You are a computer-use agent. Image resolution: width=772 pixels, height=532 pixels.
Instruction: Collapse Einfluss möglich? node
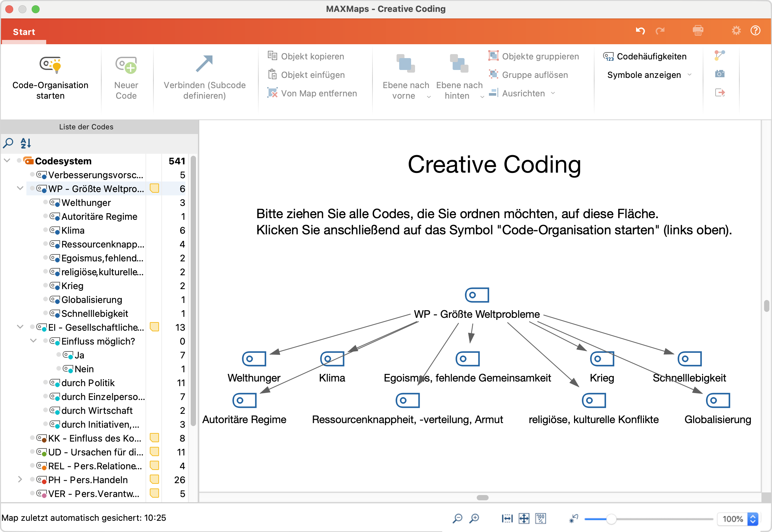[33, 341]
